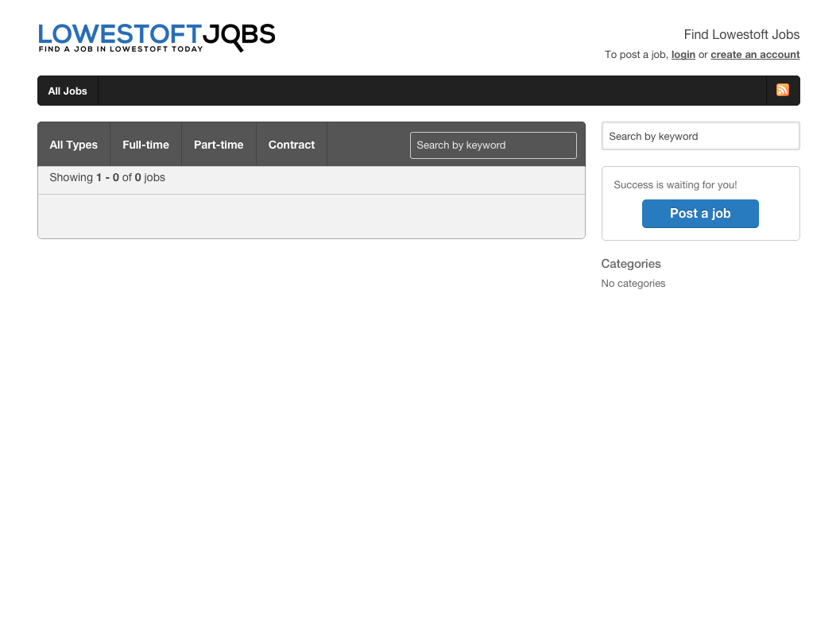Viewport: 840px width, 642px height.
Task: Focus the sidebar keyword search field
Action: click(x=701, y=136)
